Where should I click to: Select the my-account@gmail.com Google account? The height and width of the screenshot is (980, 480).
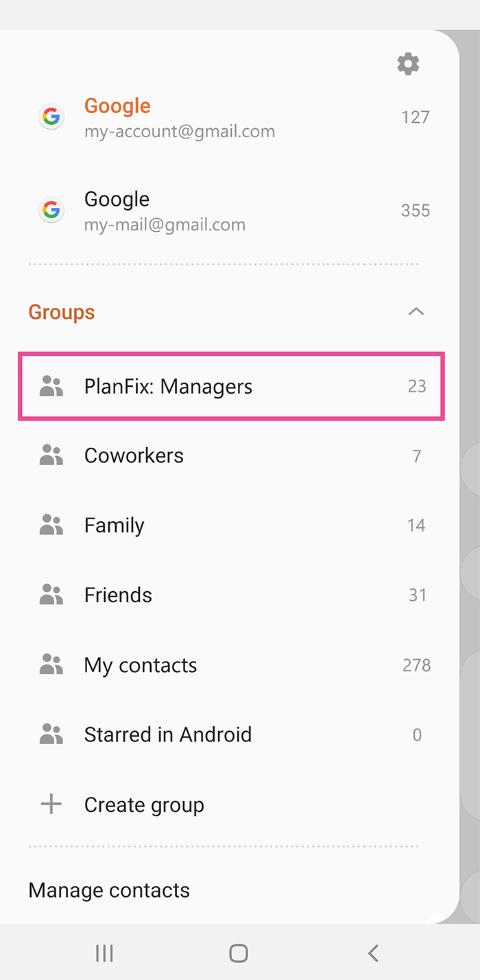point(179,117)
